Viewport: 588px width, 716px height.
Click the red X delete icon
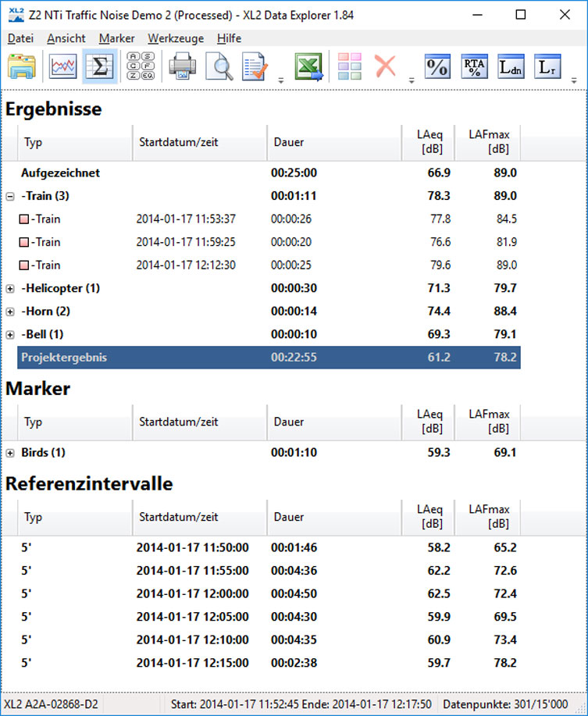385,67
